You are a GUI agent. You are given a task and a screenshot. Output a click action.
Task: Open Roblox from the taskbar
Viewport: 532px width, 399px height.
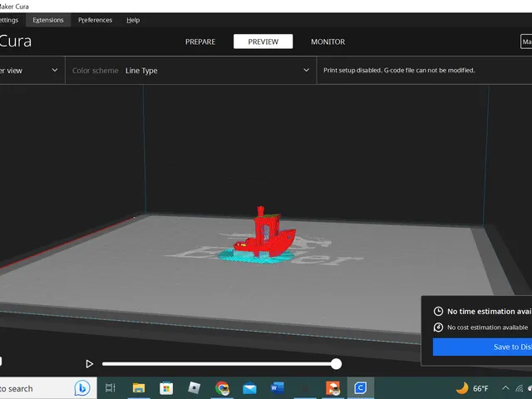point(194,388)
